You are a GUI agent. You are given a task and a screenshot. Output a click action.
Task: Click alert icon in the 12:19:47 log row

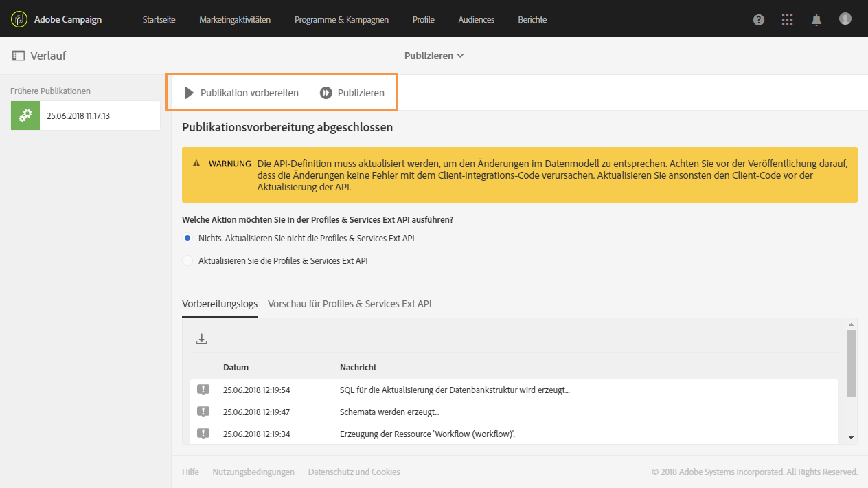[x=203, y=412]
